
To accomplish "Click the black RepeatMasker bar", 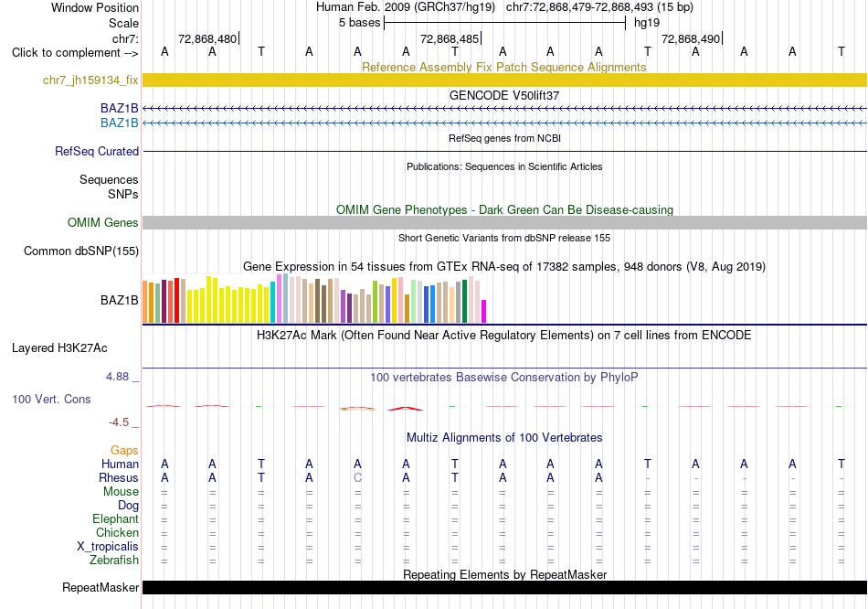I will (x=505, y=587).
